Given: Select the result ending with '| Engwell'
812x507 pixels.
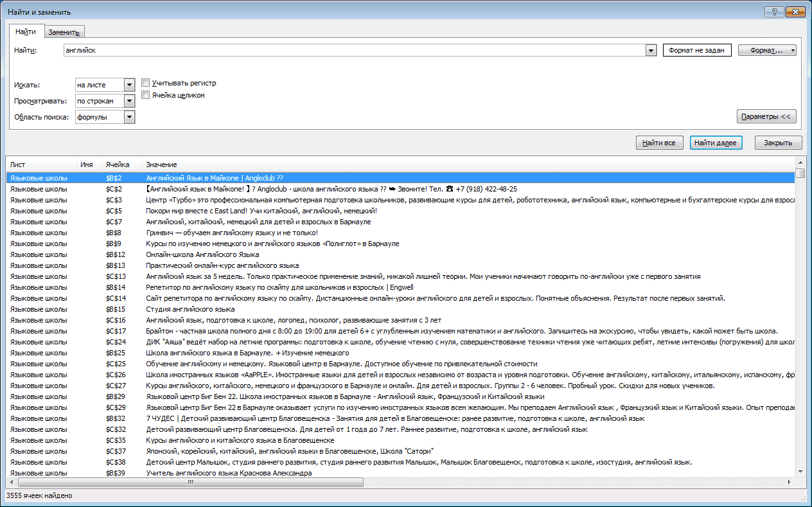Looking at the screenshot, I should click(x=400, y=287).
